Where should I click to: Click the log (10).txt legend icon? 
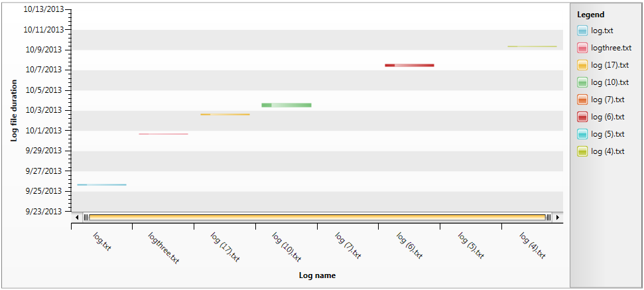[582, 82]
